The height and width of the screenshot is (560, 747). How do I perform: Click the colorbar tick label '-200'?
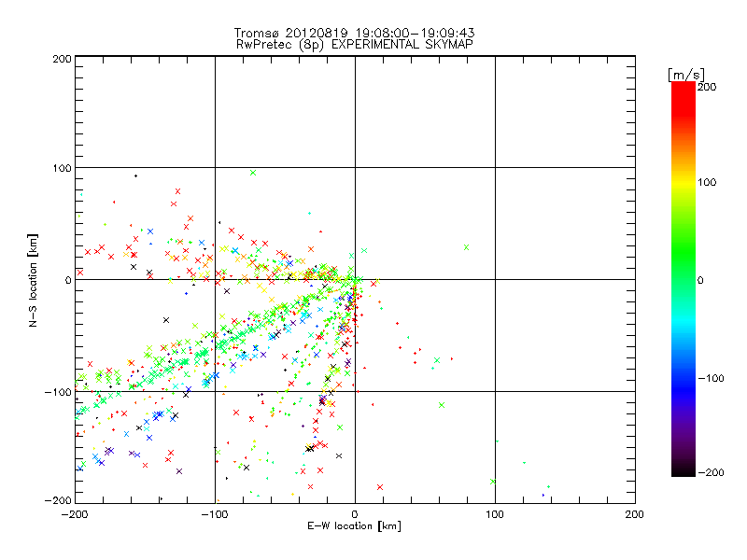711,472
